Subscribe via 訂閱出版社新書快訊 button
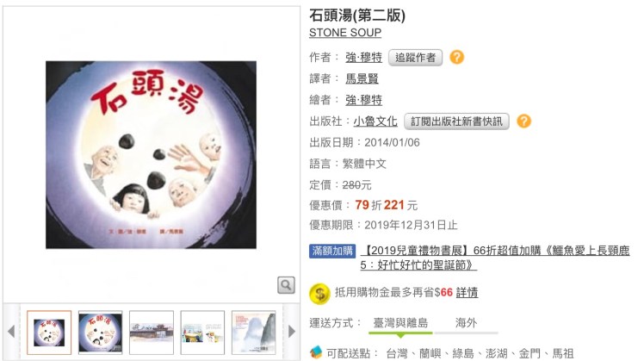This screenshot has width=644, height=361. coord(456,121)
